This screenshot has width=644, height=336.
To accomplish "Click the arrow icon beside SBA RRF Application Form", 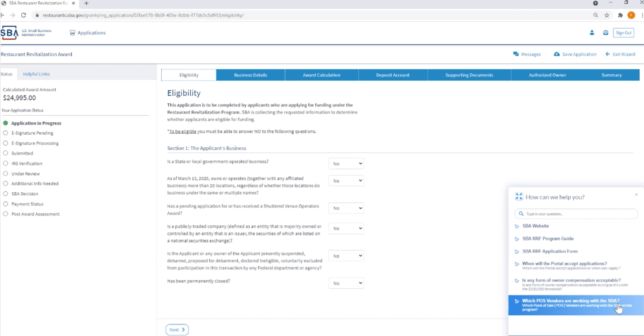I will (x=517, y=252).
